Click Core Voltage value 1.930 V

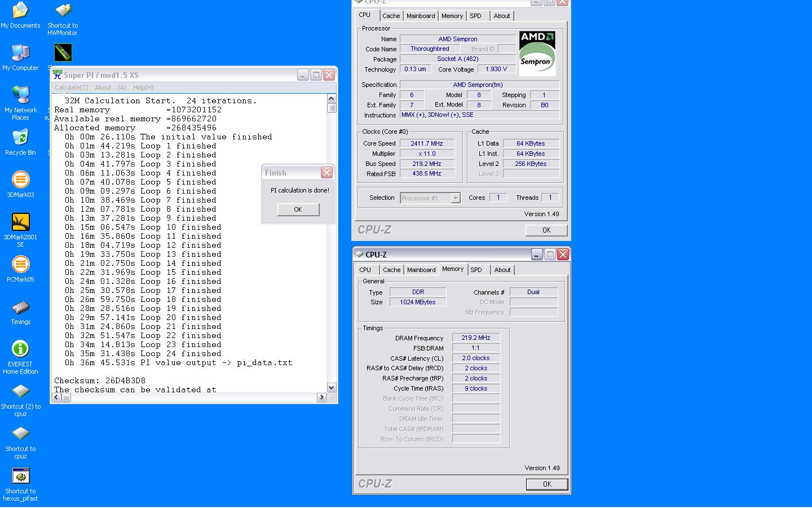496,69
